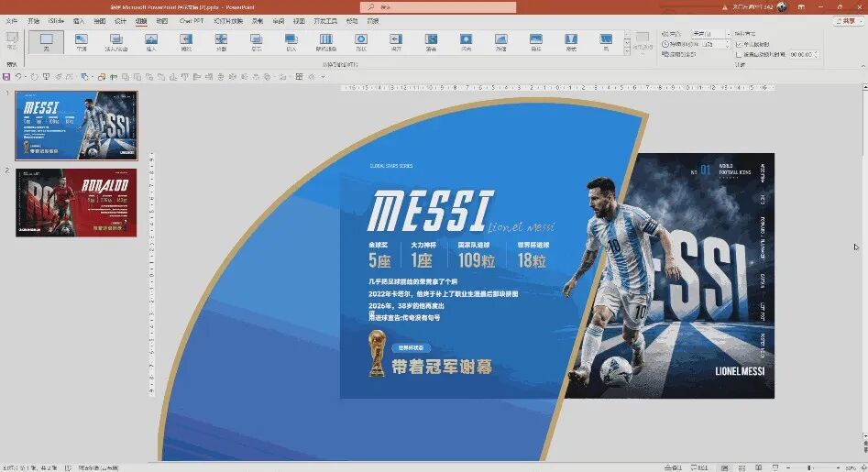Undo the last action

tap(18, 77)
